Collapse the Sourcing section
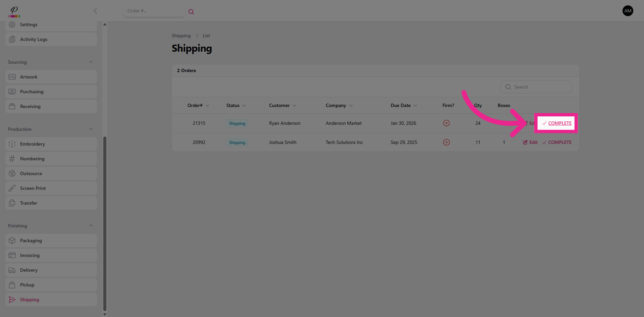644x317 pixels. (91, 62)
